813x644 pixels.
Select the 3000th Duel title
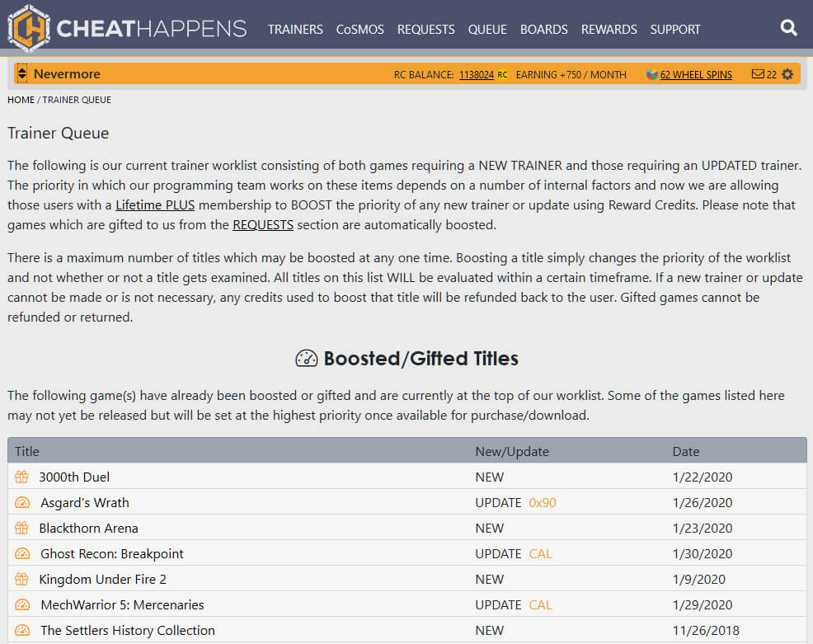coord(74,477)
